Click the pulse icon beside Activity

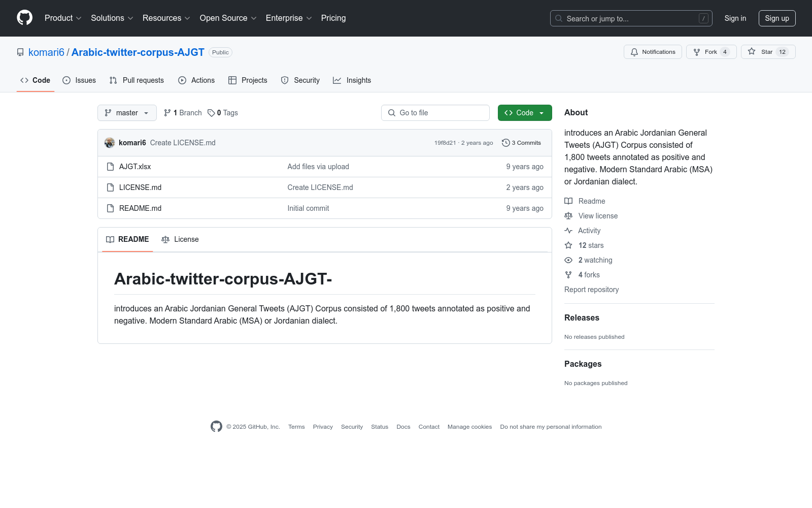pos(568,231)
